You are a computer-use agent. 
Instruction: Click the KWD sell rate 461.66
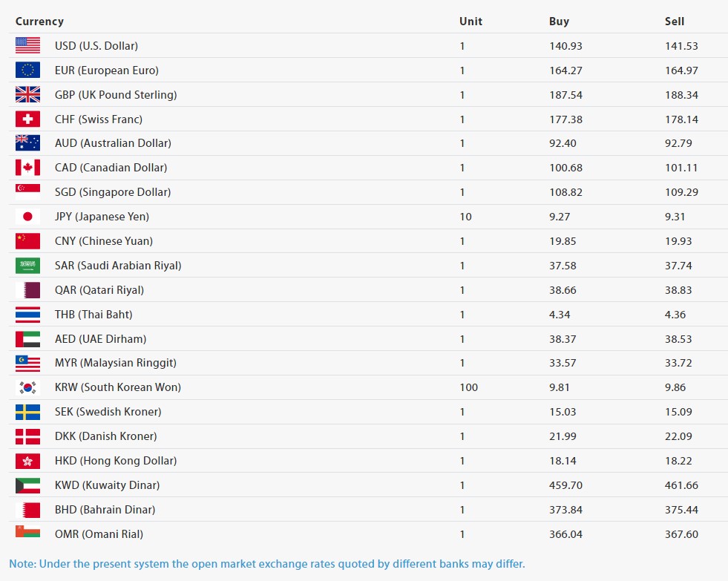tap(681, 485)
